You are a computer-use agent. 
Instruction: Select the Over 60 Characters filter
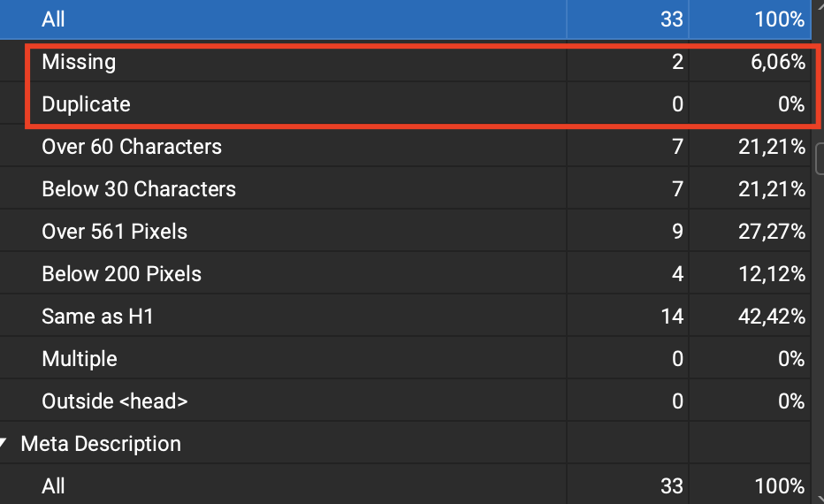pyautogui.click(x=131, y=147)
